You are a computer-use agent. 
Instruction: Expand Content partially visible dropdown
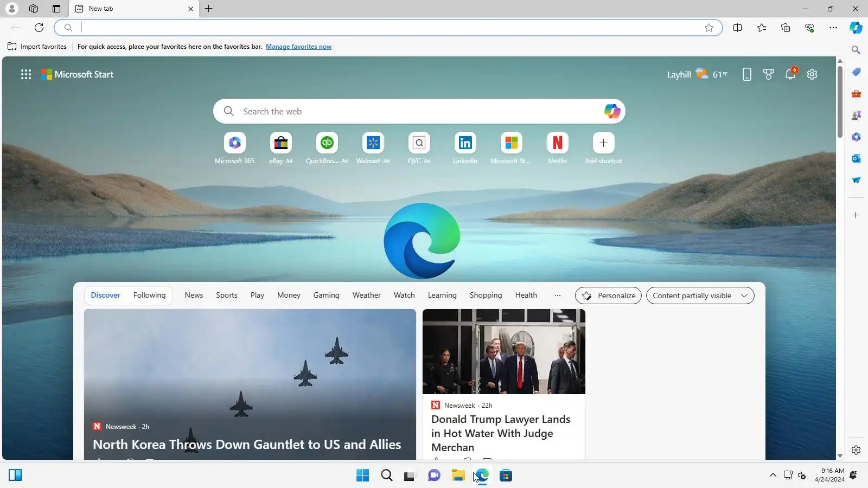click(x=700, y=296)
